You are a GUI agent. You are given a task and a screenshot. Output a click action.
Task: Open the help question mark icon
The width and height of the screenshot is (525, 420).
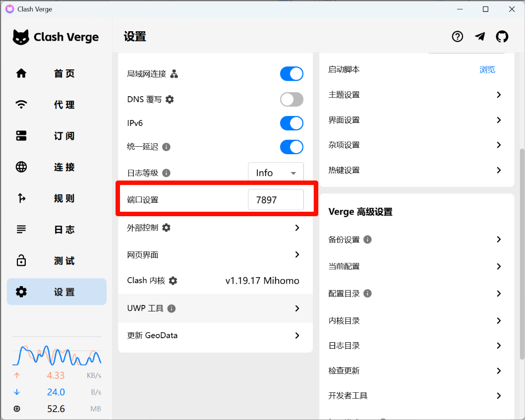(x=458, y=37)
